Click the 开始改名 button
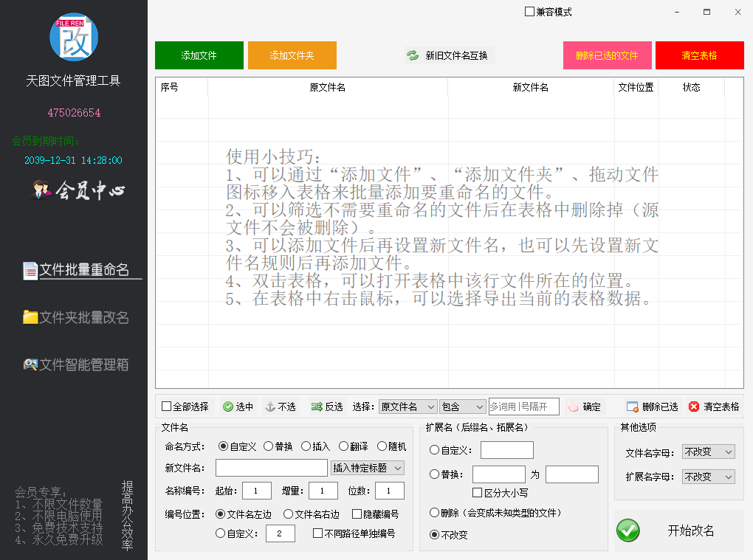This screenshot has height=560, width=753. point(679,530)
